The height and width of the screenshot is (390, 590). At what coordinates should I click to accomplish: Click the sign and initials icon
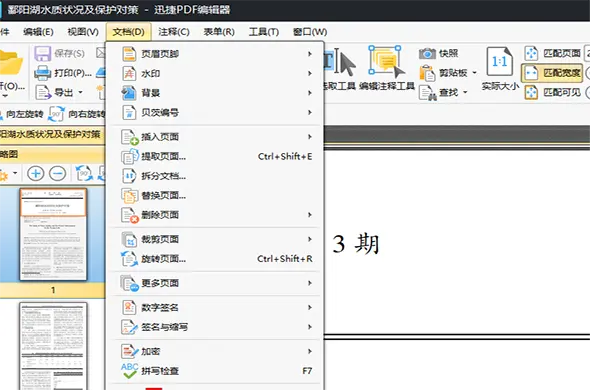point(129,327)
